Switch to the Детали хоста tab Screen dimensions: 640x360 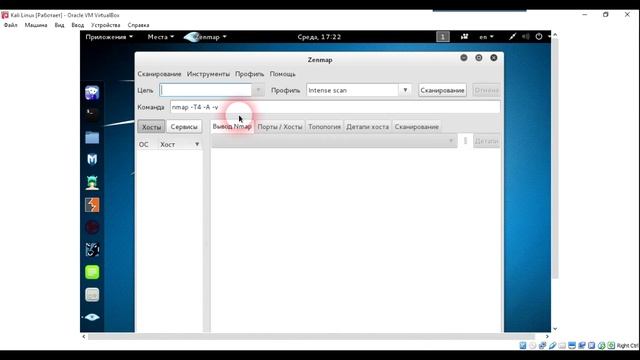pyautogui.click(x=367, y=127)
